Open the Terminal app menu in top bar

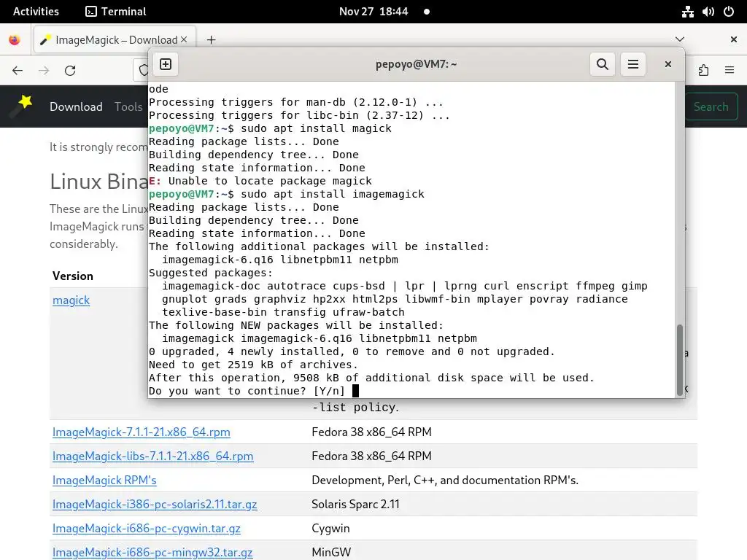pyautogui.click(x=116, y=12)
